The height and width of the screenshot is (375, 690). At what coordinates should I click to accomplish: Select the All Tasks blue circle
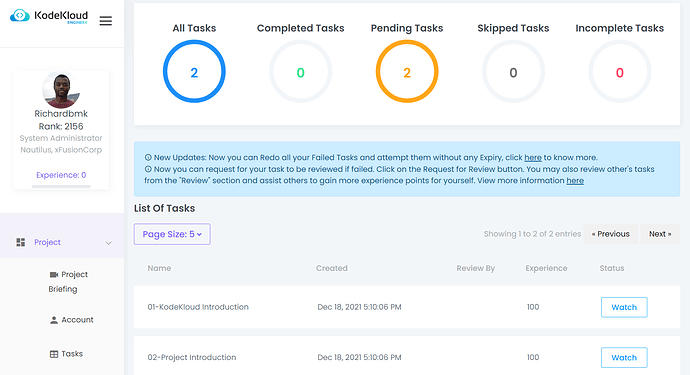[194, 72]
